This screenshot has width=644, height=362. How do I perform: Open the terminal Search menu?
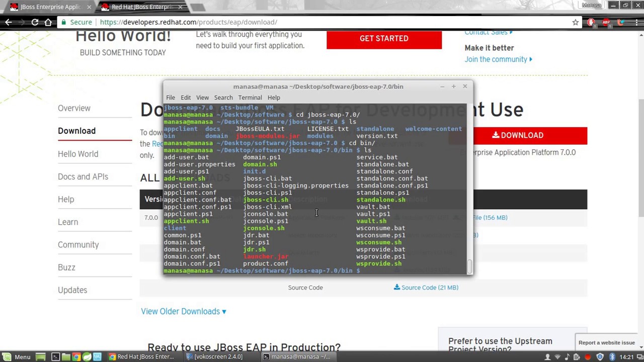click(223, 98)
